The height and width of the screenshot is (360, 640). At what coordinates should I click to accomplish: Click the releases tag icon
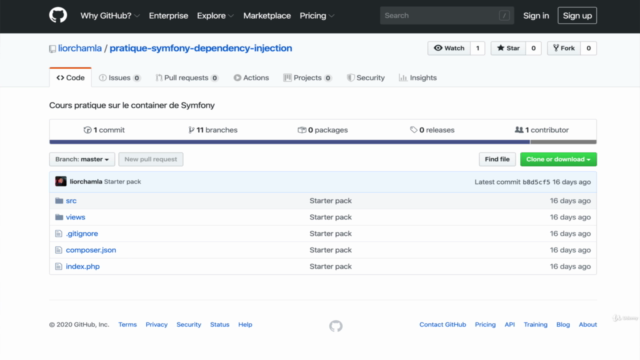(x=413, y=130)
